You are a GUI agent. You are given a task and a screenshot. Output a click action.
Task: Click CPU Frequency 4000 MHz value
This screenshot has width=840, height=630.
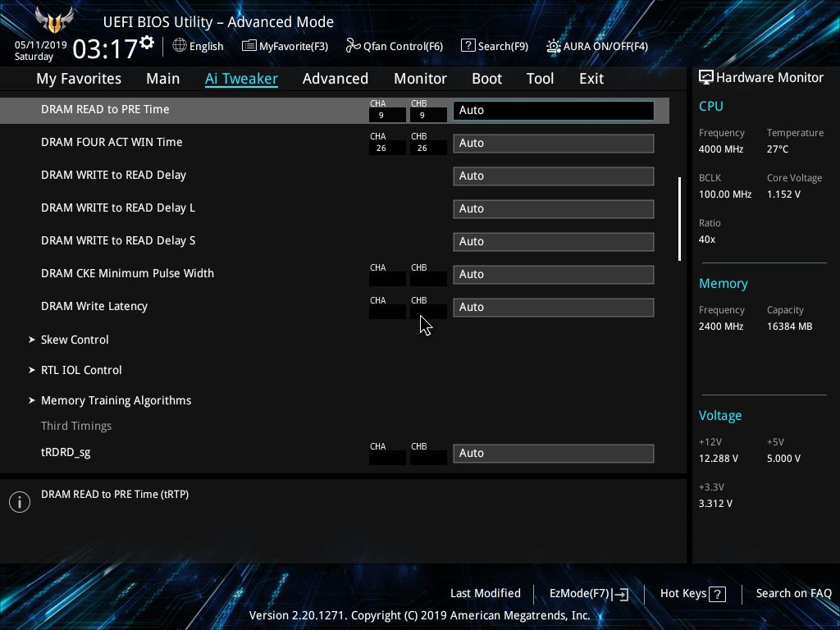coord(721,149)
